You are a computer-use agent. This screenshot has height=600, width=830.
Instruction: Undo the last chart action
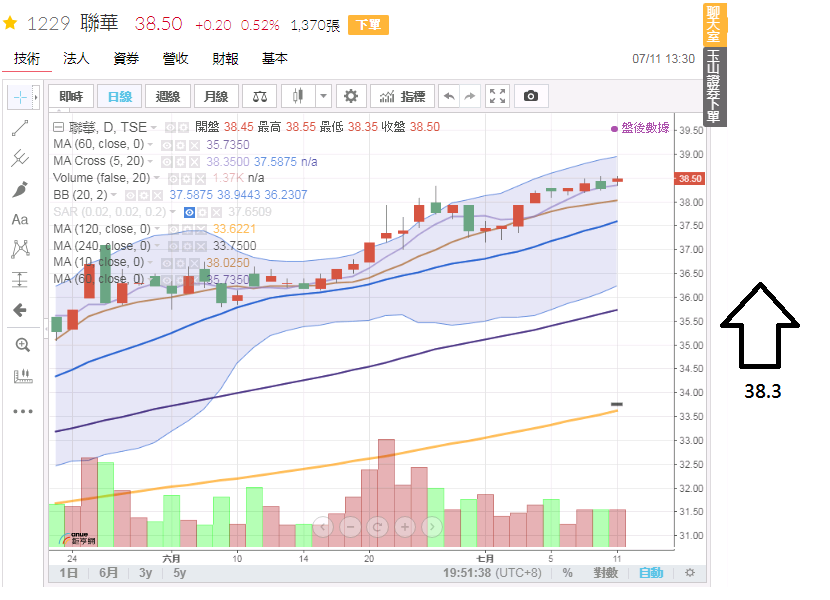(x=449, y=96)
